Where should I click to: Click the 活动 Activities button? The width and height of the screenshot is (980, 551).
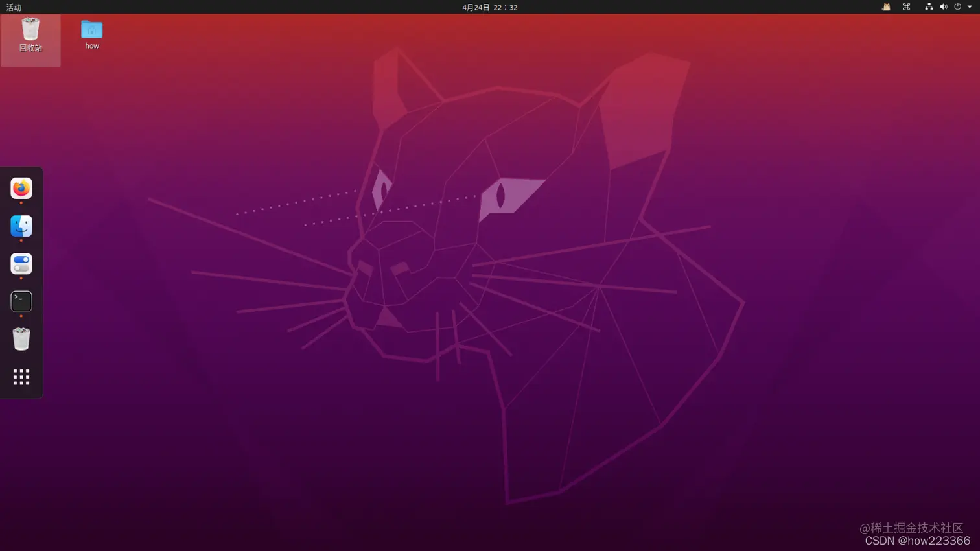[14, 7]
